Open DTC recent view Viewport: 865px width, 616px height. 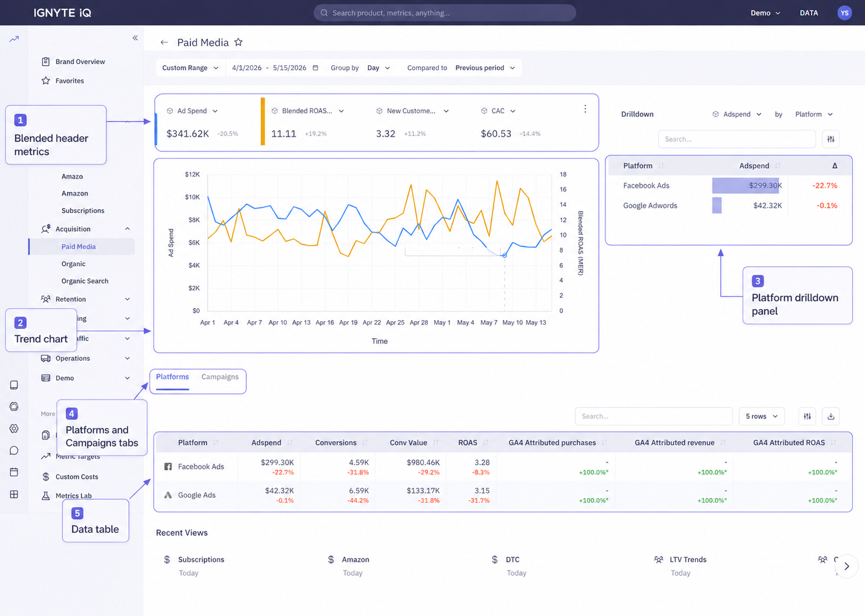coord(512,560)
